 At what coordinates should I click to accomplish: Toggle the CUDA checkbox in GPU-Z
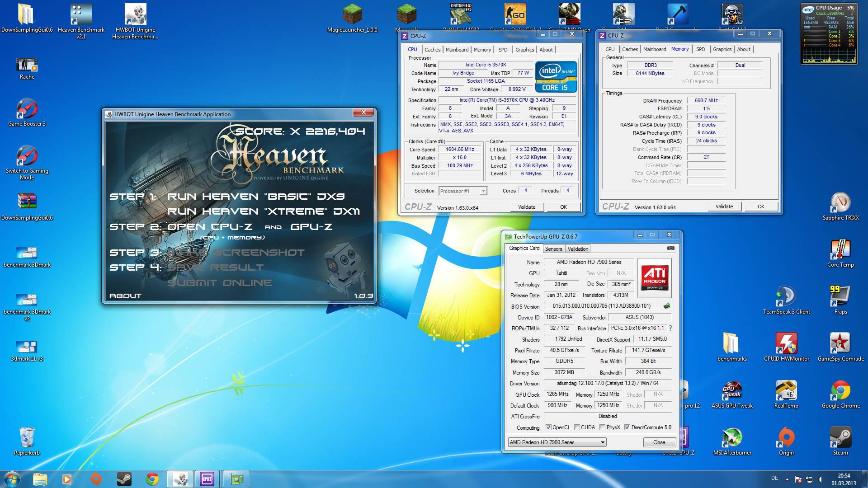(577, 427)
